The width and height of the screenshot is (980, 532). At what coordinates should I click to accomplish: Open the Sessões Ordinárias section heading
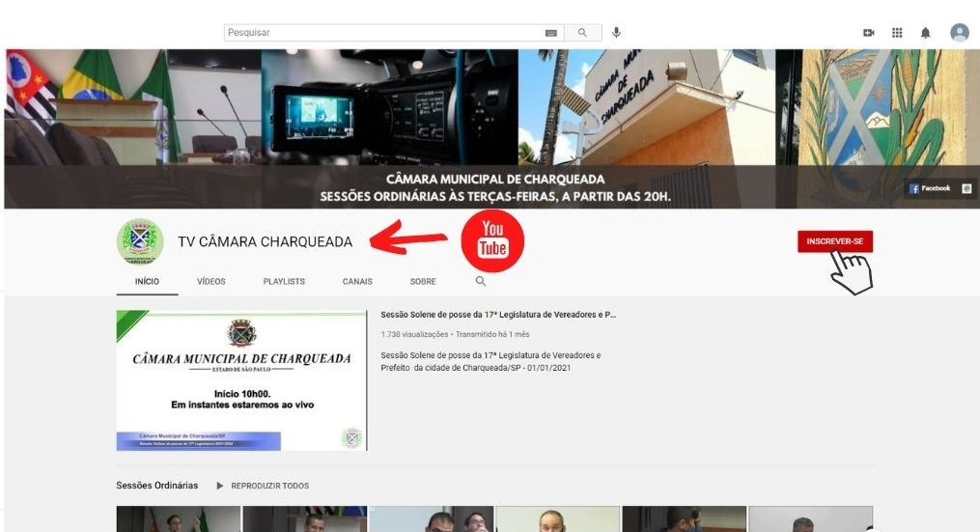pyautogui.click(x=156, y=485)
